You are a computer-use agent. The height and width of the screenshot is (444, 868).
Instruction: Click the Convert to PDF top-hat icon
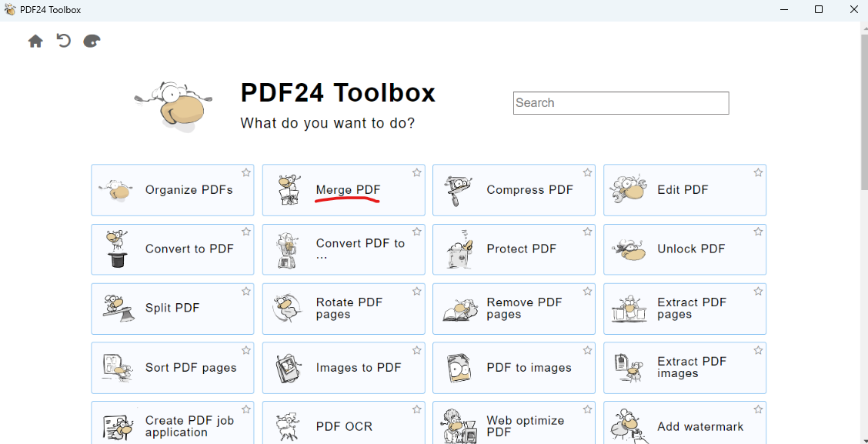118,249
